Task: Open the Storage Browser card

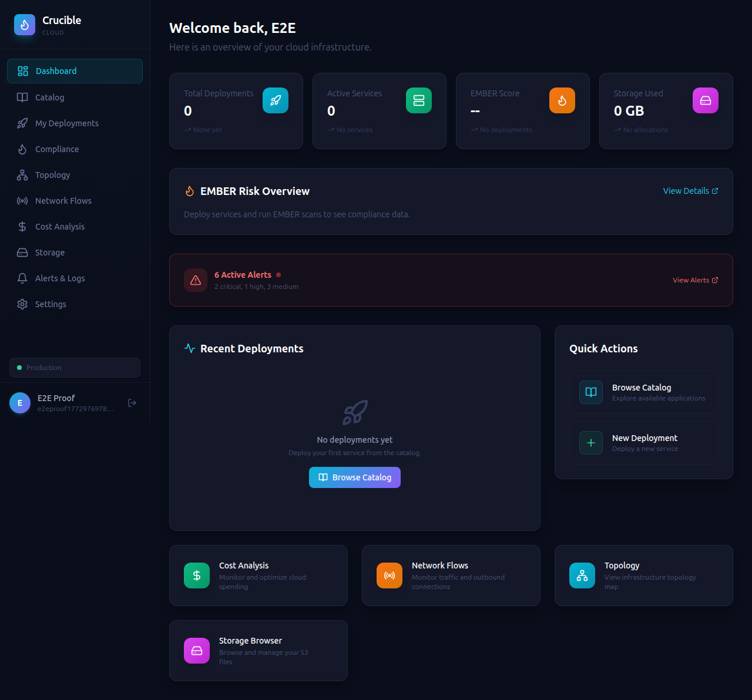Action: point(258,650)
